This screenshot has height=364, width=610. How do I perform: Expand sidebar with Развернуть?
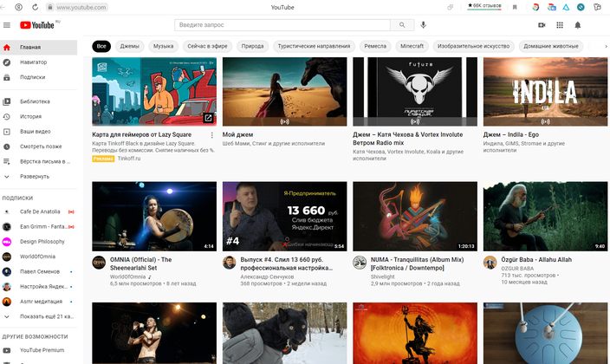(38, 176)
